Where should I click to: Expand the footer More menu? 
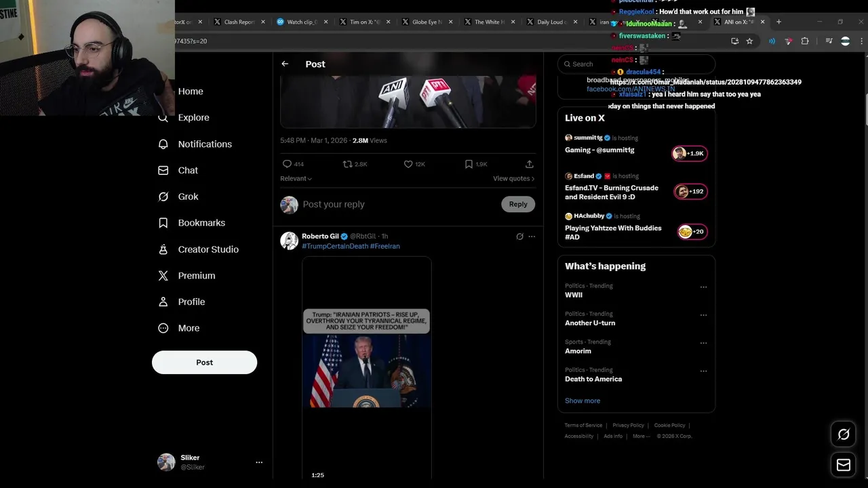click(641, 436)
